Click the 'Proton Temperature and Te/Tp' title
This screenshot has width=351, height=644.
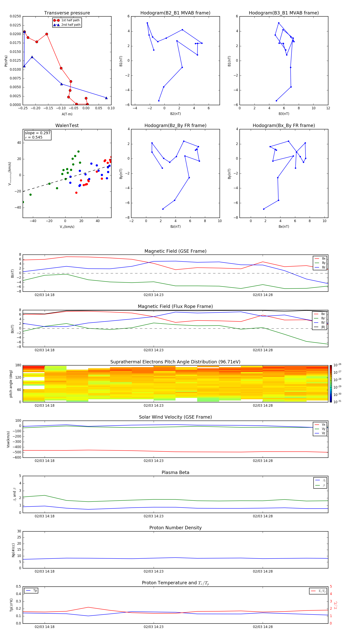[175, 583]
